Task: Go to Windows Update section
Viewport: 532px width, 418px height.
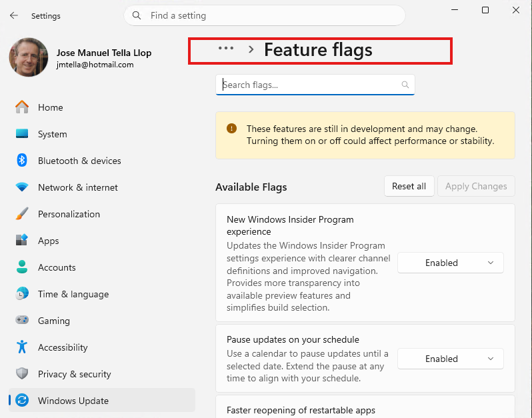Action: click(x=73, y=401)
